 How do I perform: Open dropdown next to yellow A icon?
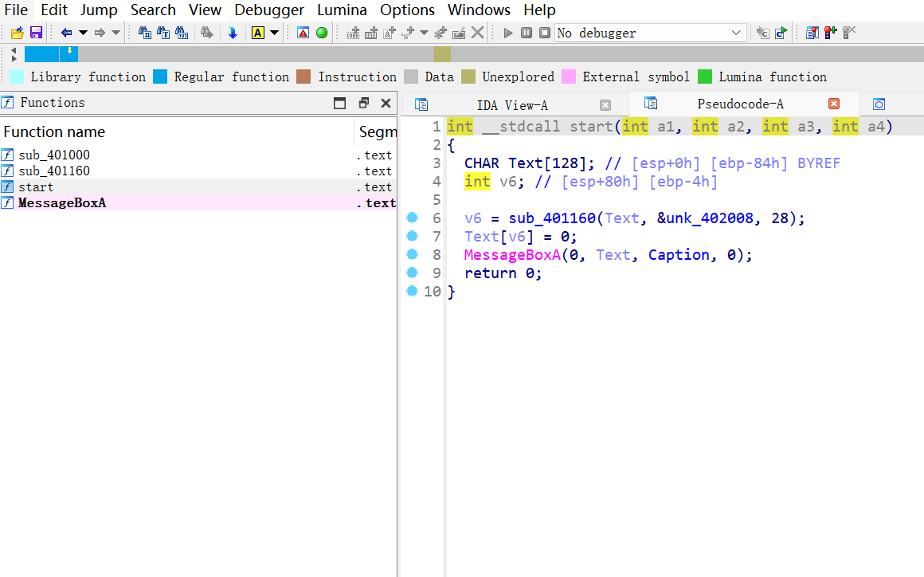coord(275,33)
